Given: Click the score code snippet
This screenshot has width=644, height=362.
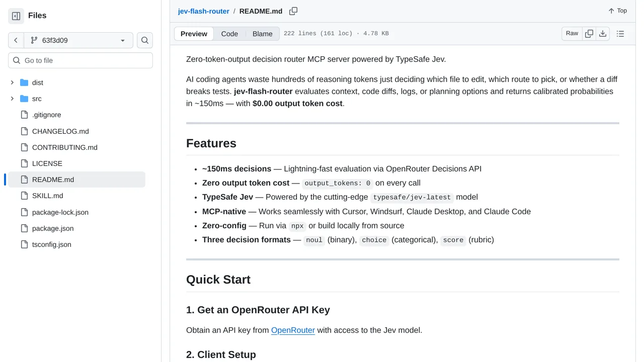Looking at the screenshot, I should click(453, 240).
